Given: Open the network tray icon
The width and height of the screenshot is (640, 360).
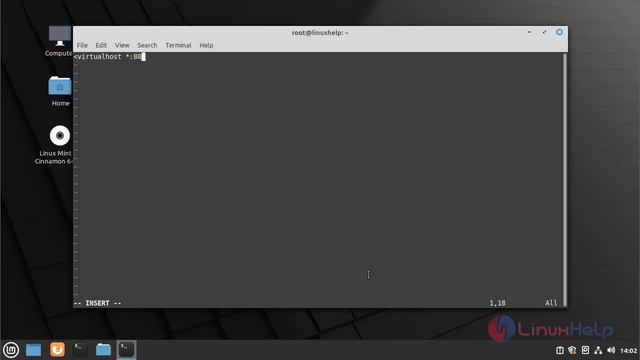Looking at the screenshot, I should (598, 350).
